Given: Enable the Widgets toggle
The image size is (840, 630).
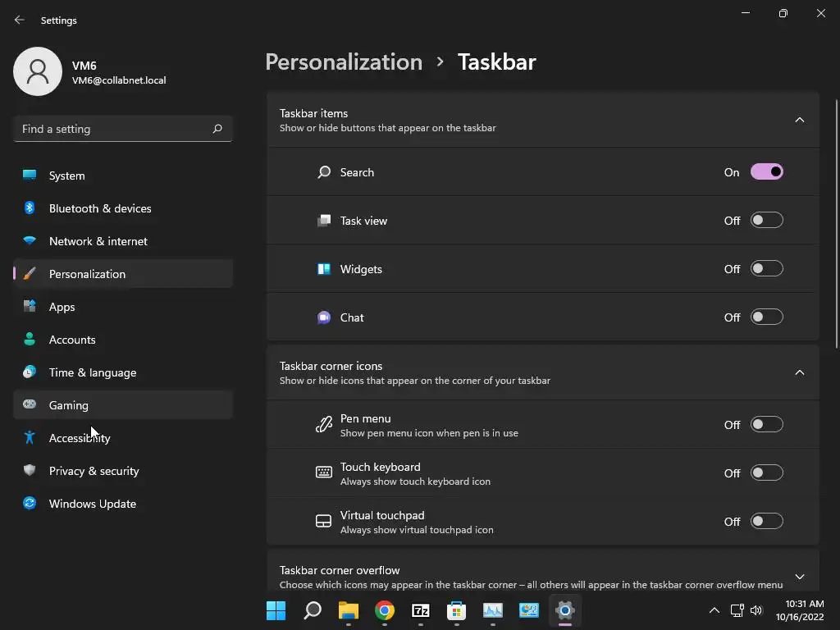Looking at the screenshot, I should (767, 268).
